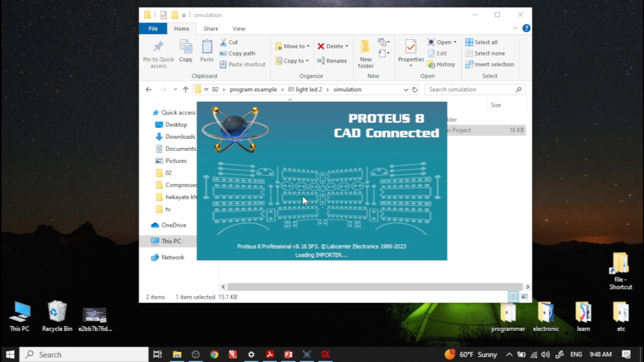Viewport: 644px width, 362px height.
Task: Click the New folder icon
Action: coord(365,47)
